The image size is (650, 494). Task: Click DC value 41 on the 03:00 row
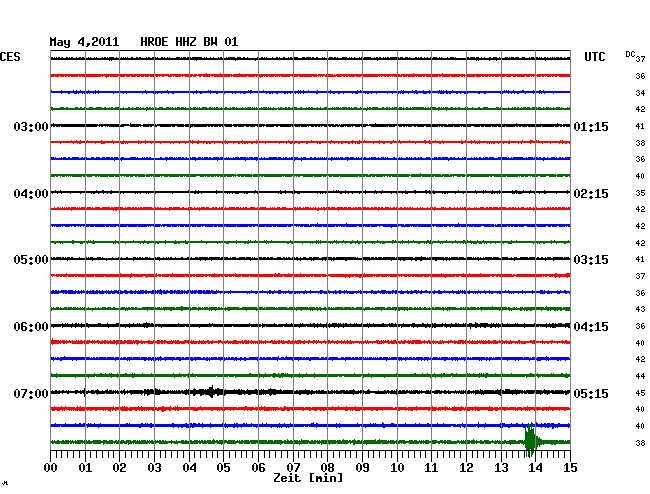pos(640,126)
